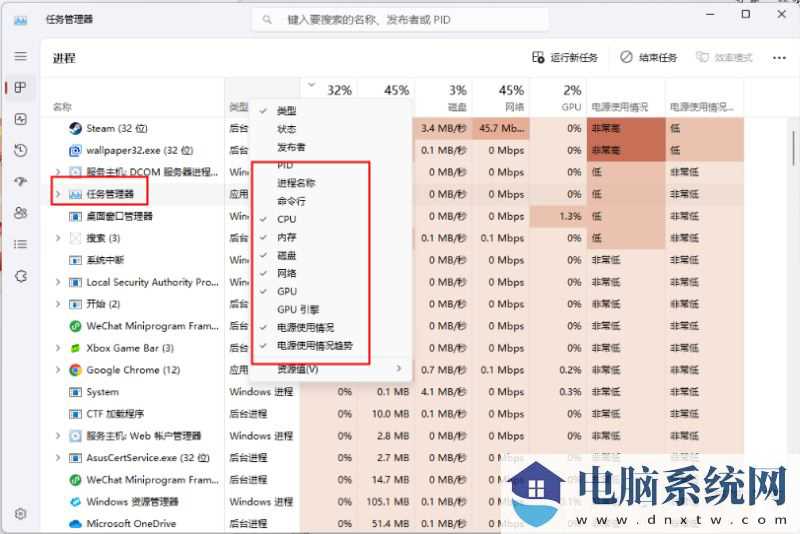Open the Details sidebar icon
The height and width of the screenshot is (534, 800).
pos(20,244)
